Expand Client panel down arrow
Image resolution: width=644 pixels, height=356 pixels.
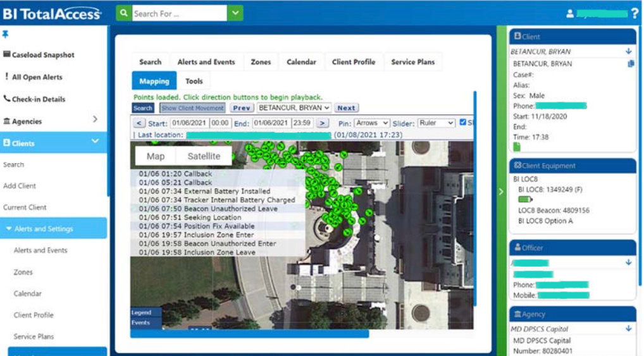pyautogui.click(x=628, y=51)
